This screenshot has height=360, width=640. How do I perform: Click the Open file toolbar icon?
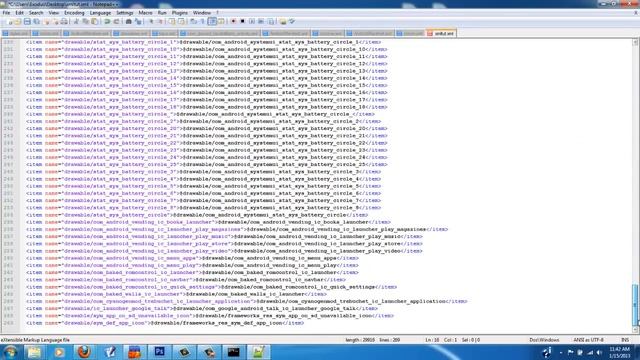[x=18, y=21]
